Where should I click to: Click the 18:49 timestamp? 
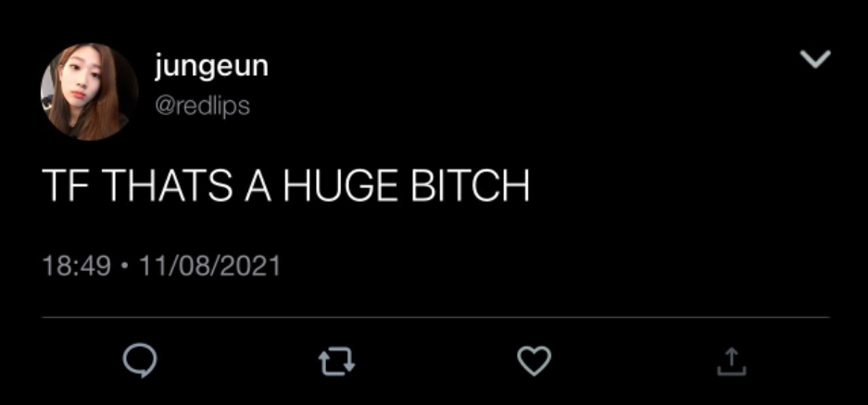[76, 266]
